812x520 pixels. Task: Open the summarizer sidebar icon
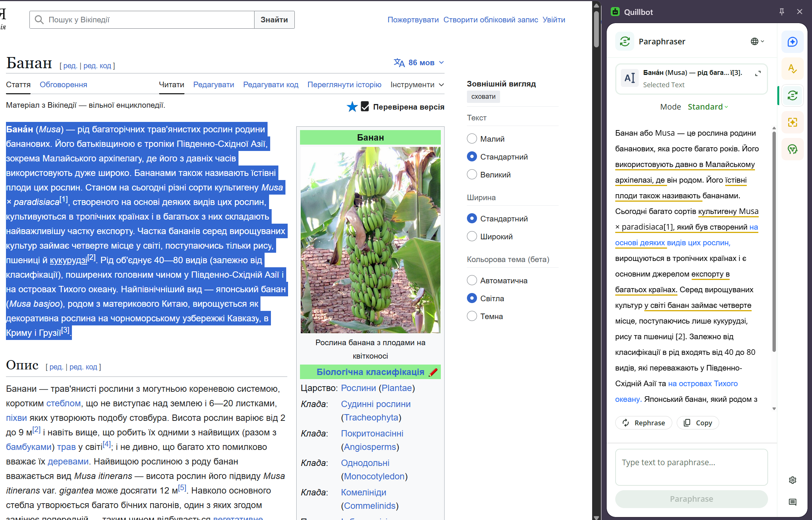pos(792,122)
